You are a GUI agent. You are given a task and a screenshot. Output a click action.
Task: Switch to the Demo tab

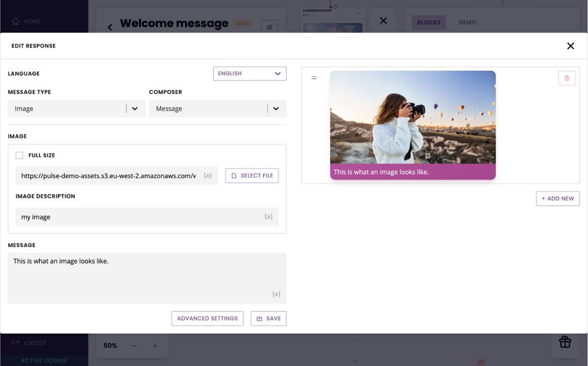click(467, 22)
